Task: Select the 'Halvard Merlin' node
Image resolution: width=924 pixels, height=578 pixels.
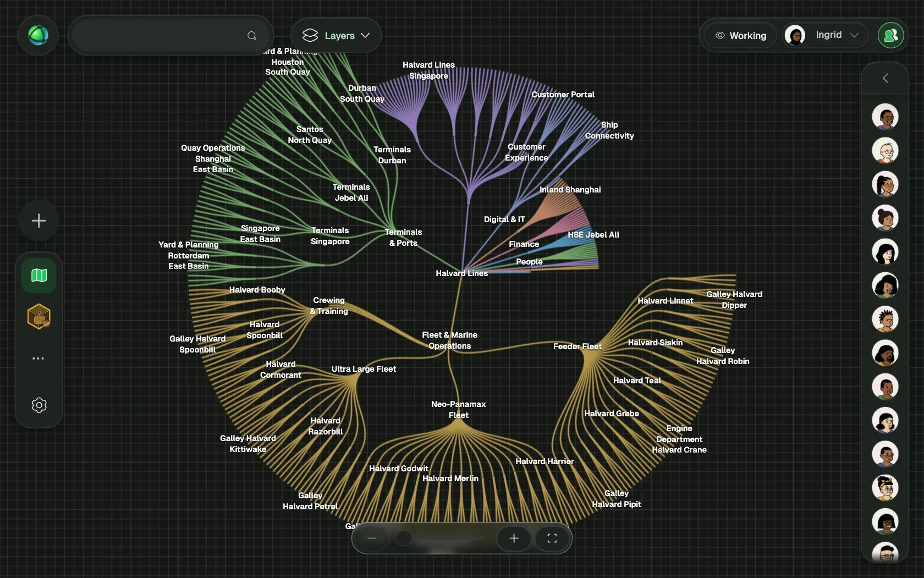Action: 450,478
